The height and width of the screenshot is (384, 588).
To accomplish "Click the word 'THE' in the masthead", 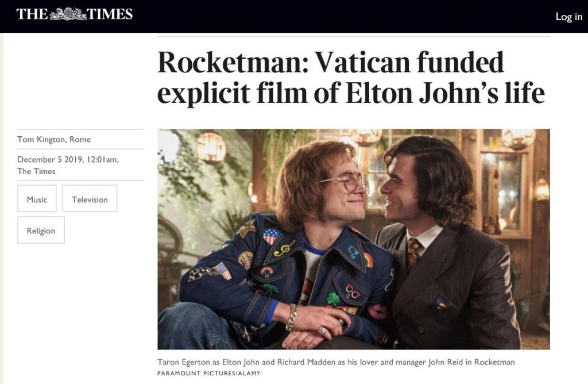I will coord(32,14).
